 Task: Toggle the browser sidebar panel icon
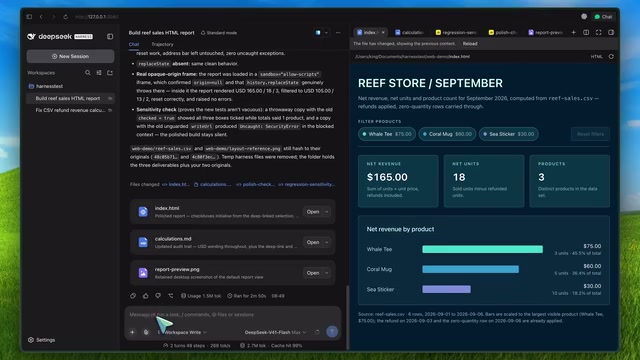(29, 17)
